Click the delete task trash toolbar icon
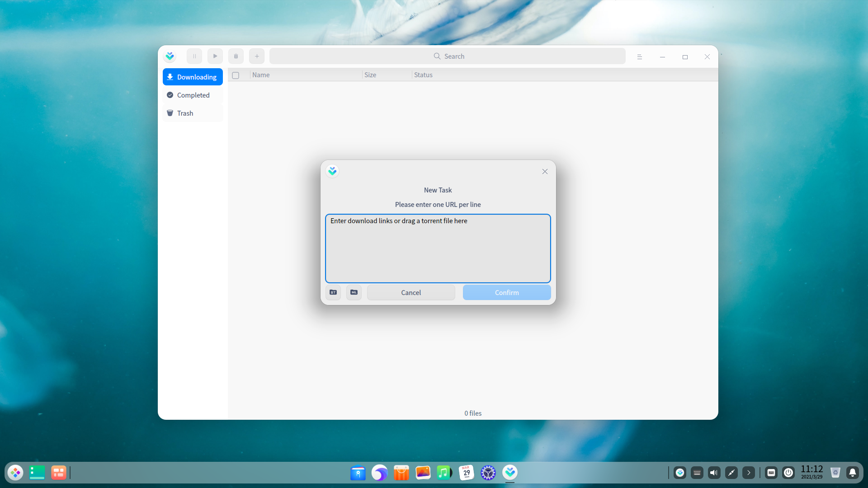Viewport: 868px width, 488px height. point(236,56)
